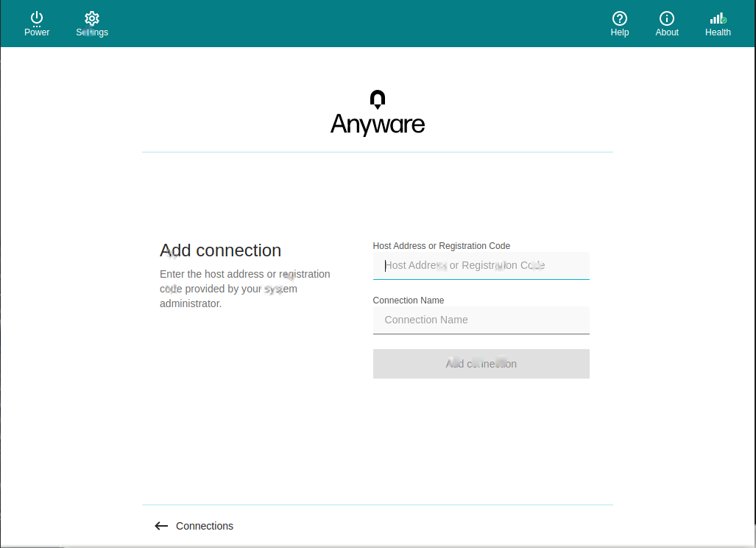Screen dimensions: 756x548
Task: Focus the Host Address or Registration Code field
Action: pos(481,266)
